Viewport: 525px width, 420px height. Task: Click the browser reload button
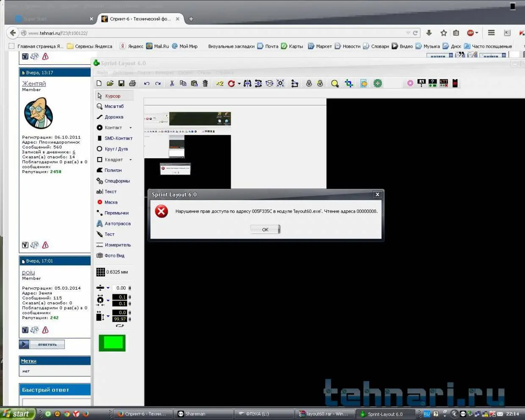[x=415, y=33]
